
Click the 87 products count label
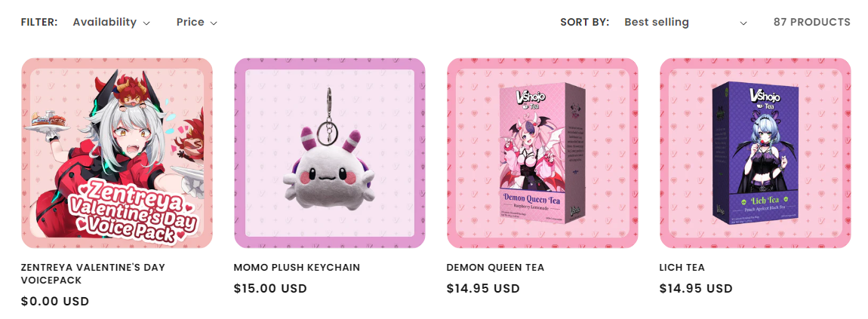tap(811, 22)
